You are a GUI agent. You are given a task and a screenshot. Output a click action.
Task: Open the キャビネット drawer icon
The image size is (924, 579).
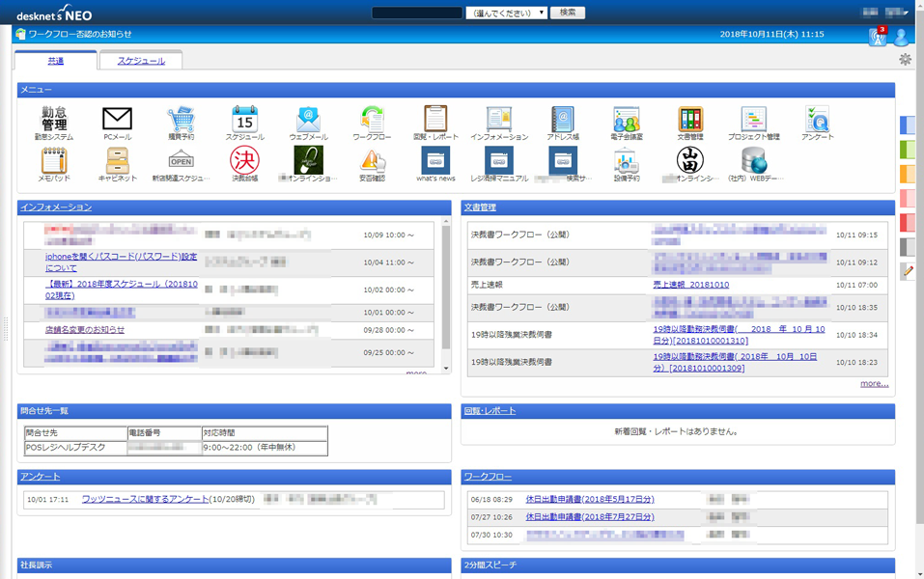click(117, 161)
